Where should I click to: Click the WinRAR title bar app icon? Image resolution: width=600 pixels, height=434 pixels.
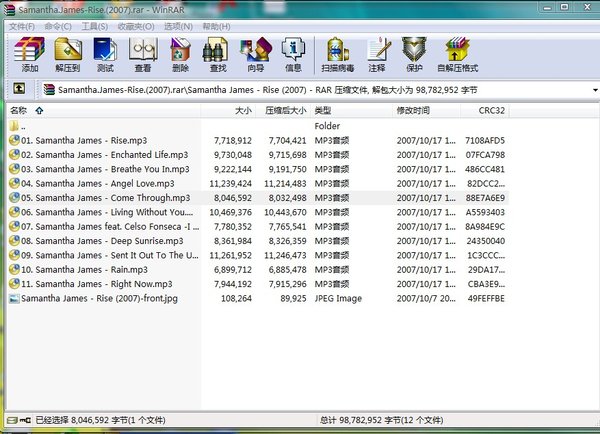(x=9, y=9)
